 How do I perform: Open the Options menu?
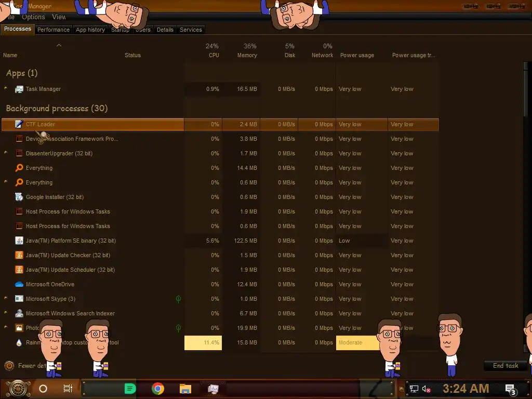33,17
